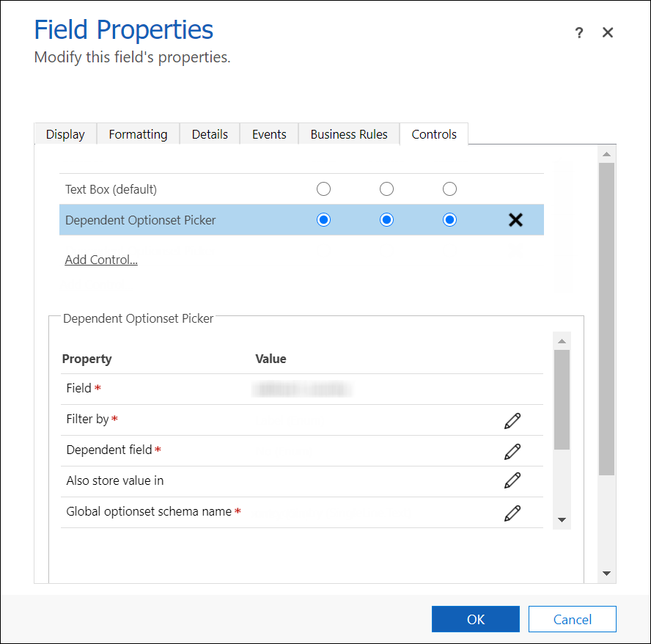Go to the Formatting tab
Image resolution: width=651 pixels, height=644 pixels.
(138, 134)
